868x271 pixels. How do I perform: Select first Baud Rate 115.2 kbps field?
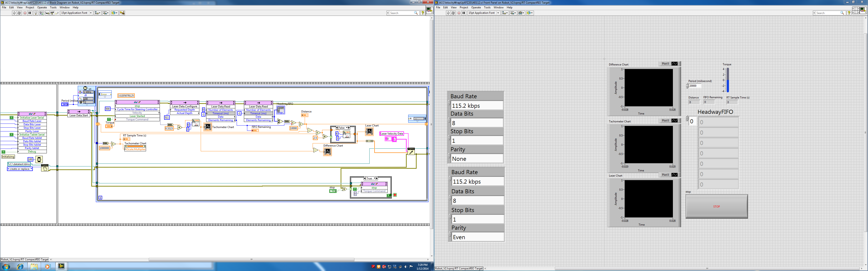click(x=477, y=105)
